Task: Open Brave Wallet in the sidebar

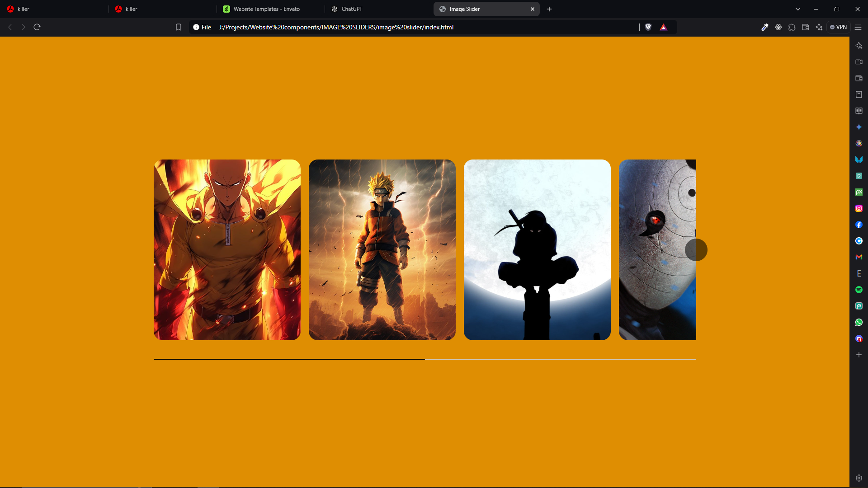Action: tap(859, 78)
